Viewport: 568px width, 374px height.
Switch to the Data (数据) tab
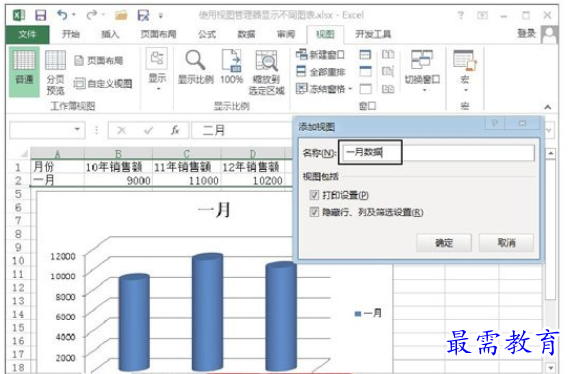click(246, 34)
